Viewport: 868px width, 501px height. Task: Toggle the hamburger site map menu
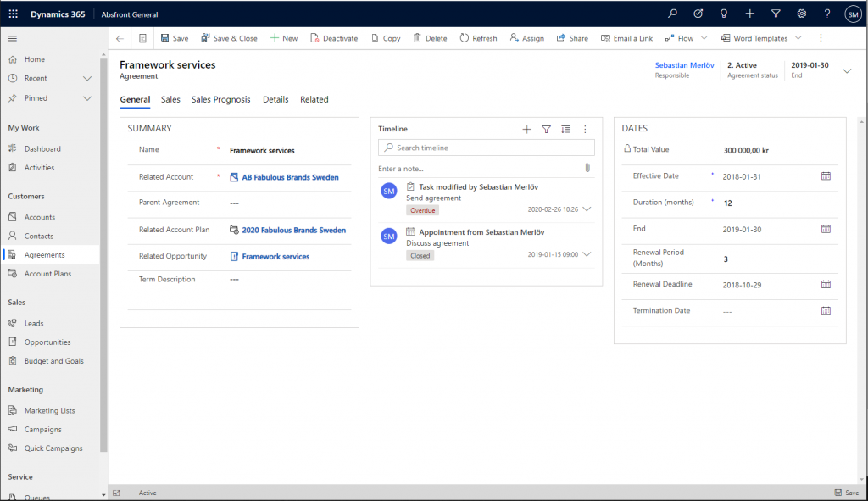coord(12,38)
